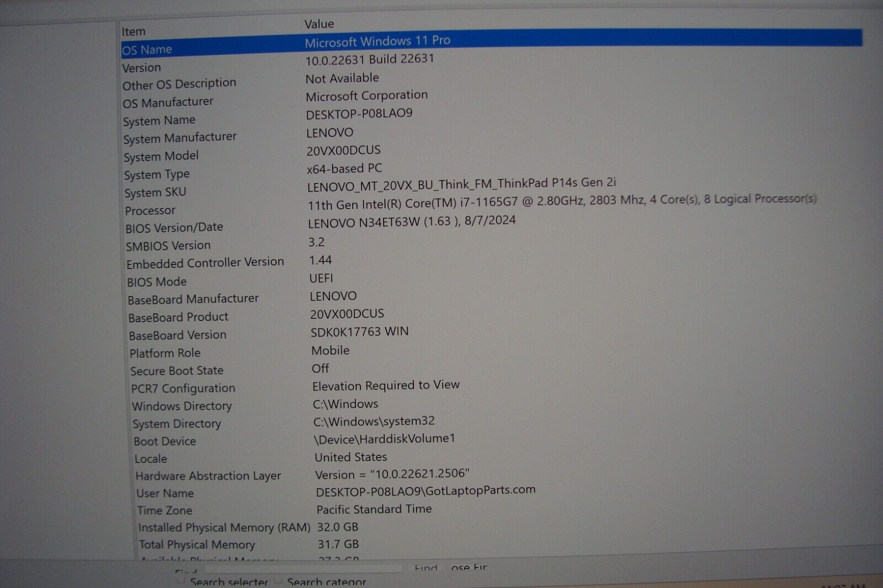The image size is (883, 588).
Task: Click the Value column header
Action: [x=319, y=24]
